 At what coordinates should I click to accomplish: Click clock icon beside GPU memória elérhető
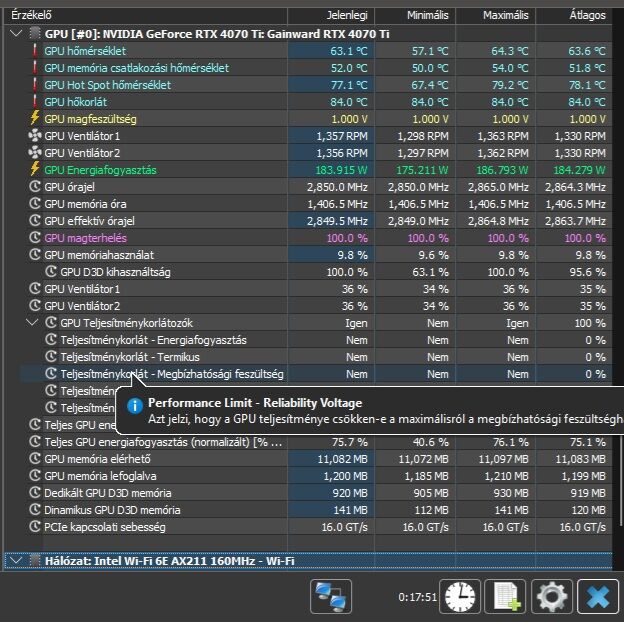point(35,459)
